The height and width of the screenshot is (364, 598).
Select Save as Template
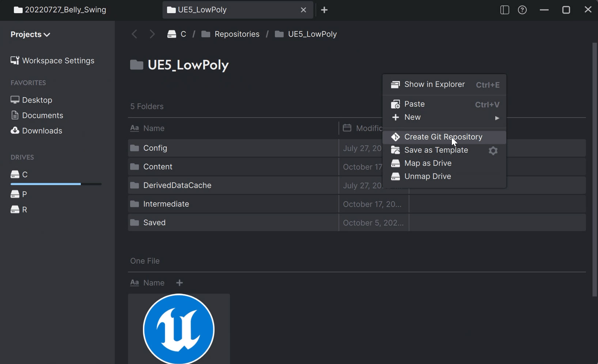click(x=444, y=150)
